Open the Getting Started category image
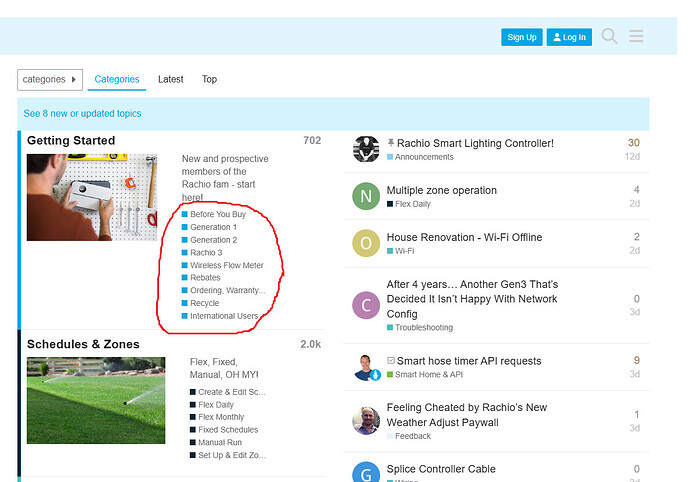Screen dimensions: 690x482 point(92,197)
